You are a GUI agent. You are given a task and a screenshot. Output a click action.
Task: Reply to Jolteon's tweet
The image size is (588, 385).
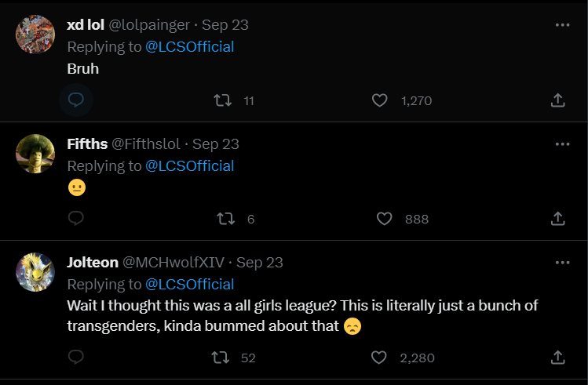tap(76, 358)
